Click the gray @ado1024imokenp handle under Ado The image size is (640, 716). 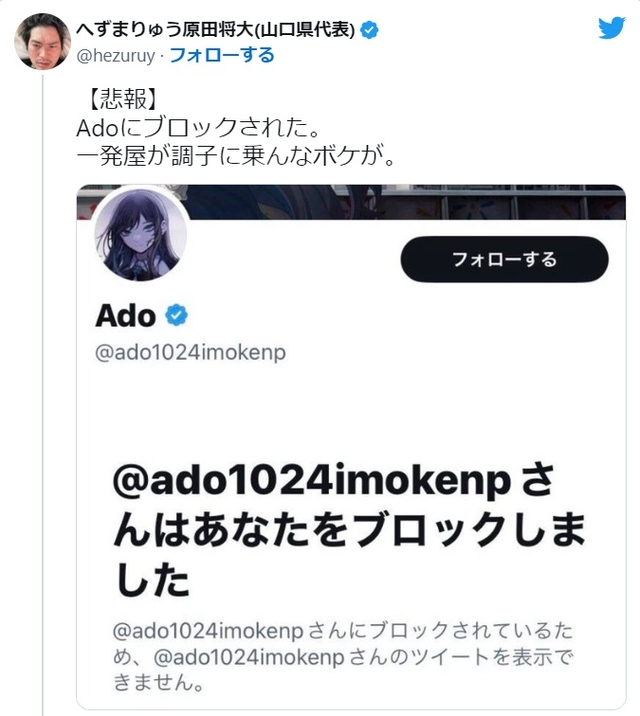click(190, 353)
